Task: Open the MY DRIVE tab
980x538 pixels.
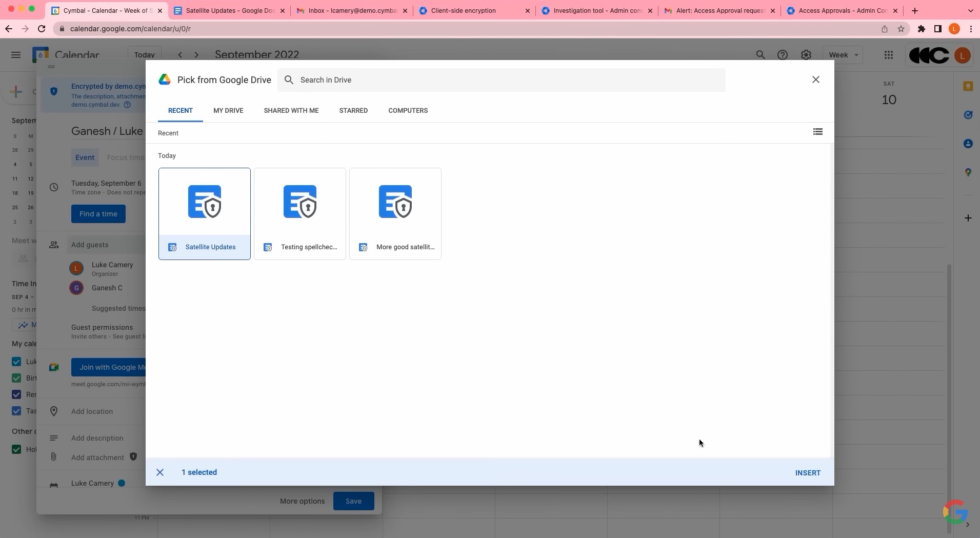Action: (x=228, y=110)
